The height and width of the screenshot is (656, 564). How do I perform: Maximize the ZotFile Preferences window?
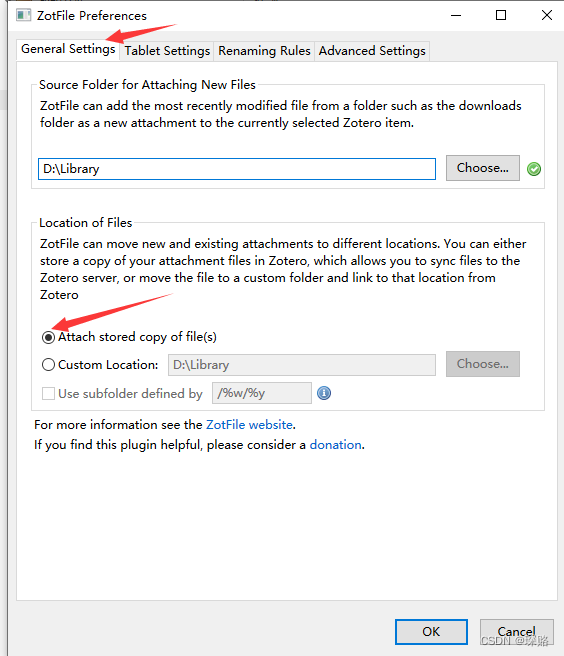[501, 15]
